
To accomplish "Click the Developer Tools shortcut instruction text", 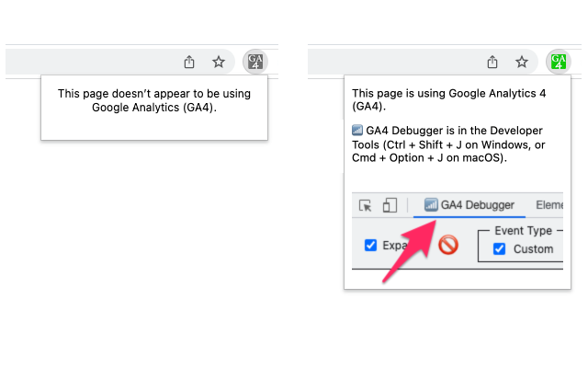I will (x=448, y=144).
